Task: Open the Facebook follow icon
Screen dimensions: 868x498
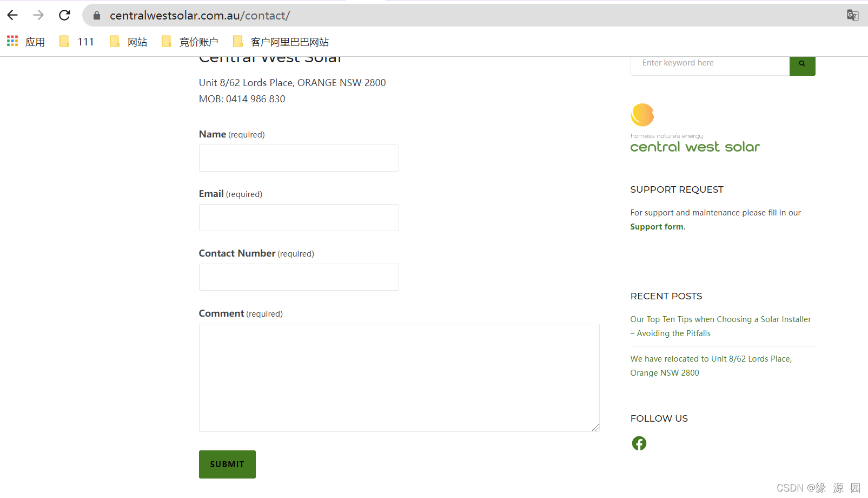Action: pos(639,443)
